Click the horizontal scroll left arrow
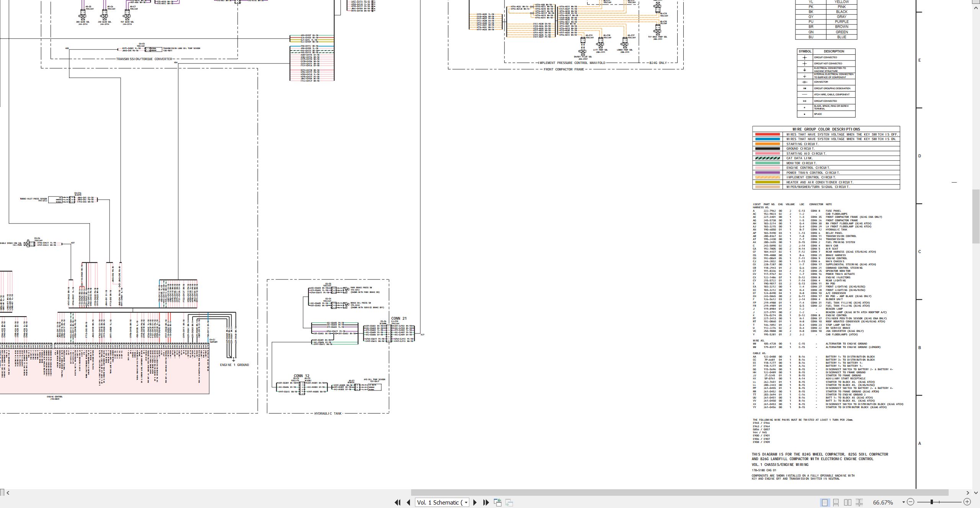 pyautogui.click(x=8, y=493)
